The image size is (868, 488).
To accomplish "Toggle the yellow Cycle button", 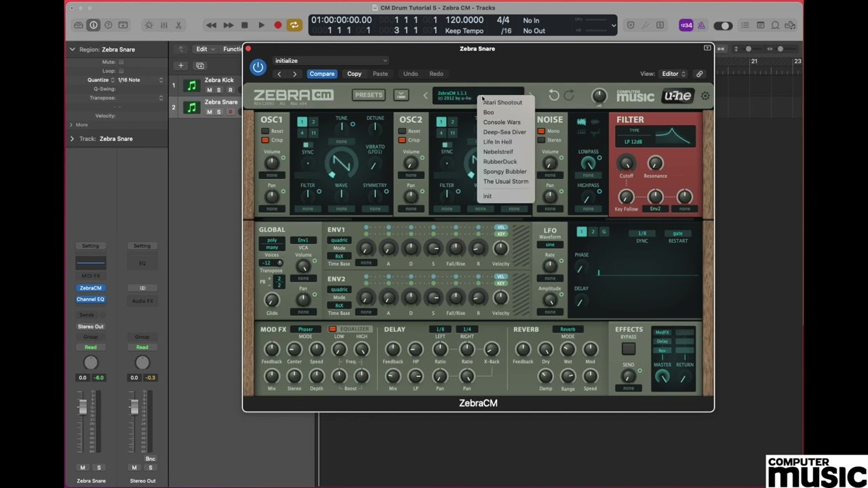I will (294, 25).
